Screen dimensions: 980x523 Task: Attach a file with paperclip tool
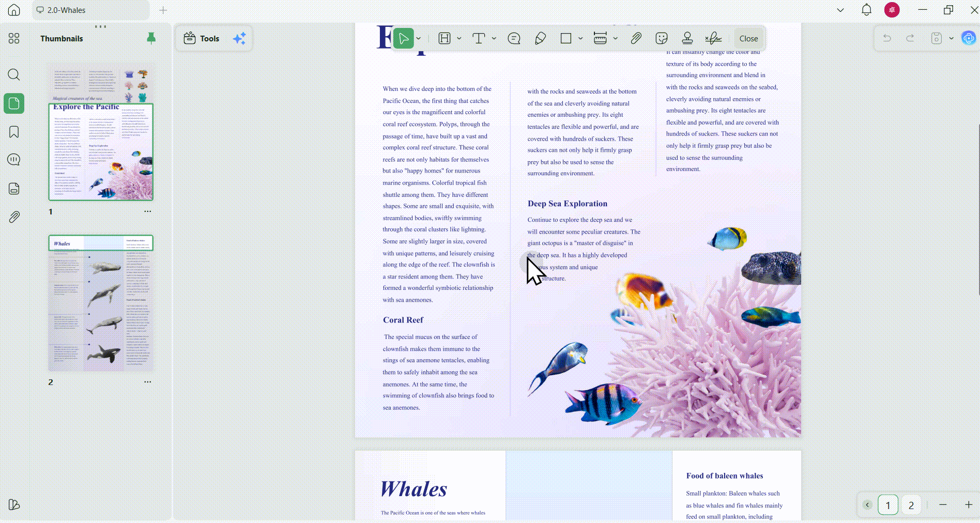tap(636, 38)
